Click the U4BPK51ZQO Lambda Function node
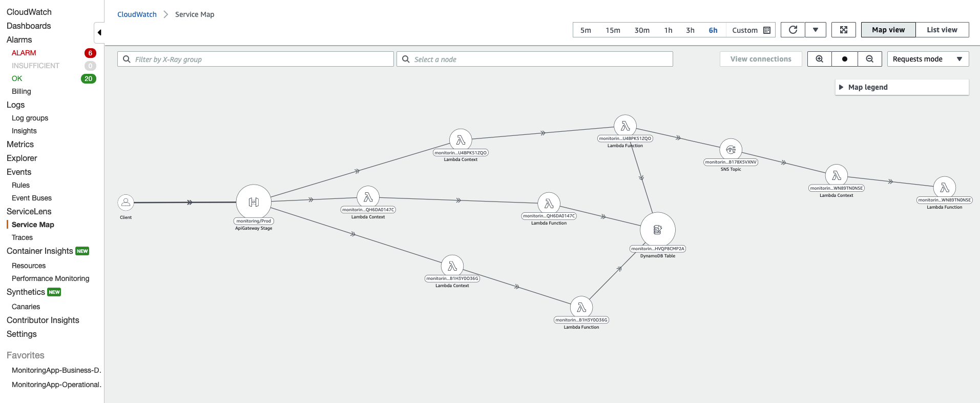 click(625, 126)
